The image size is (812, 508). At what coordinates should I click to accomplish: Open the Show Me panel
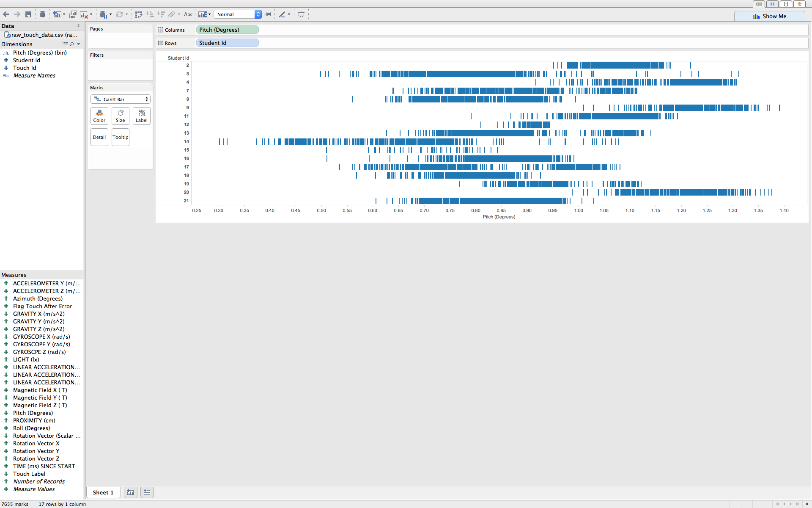(x=769, y=16)
